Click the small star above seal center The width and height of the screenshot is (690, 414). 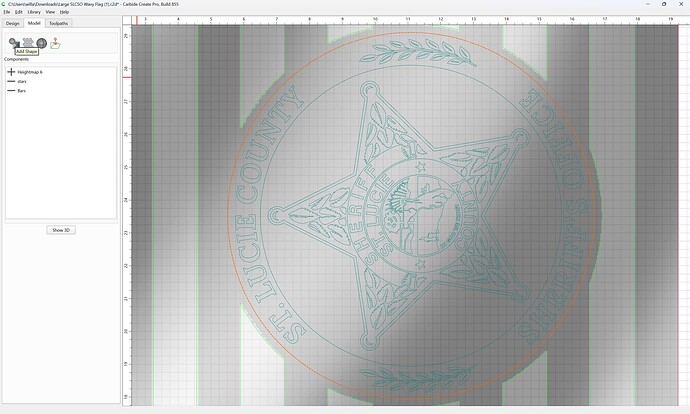[x=421, y=166]
